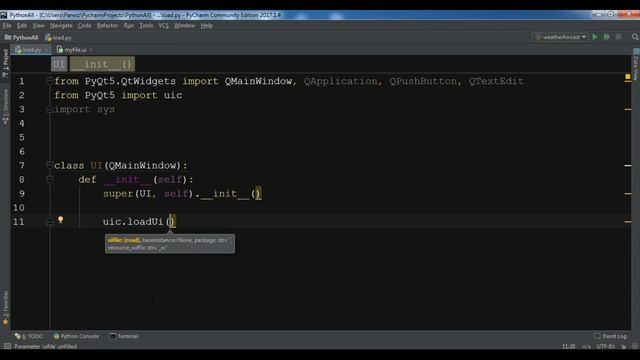This screenshot has width=640, height=360.
Task: Open the Event Log
Action: [x=610, y=336]
